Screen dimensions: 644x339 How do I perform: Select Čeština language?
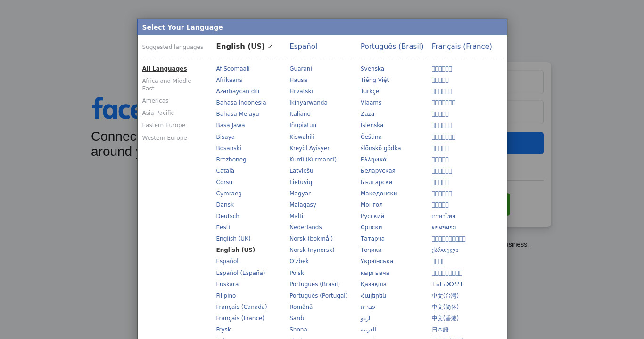(x=371, y=137)
